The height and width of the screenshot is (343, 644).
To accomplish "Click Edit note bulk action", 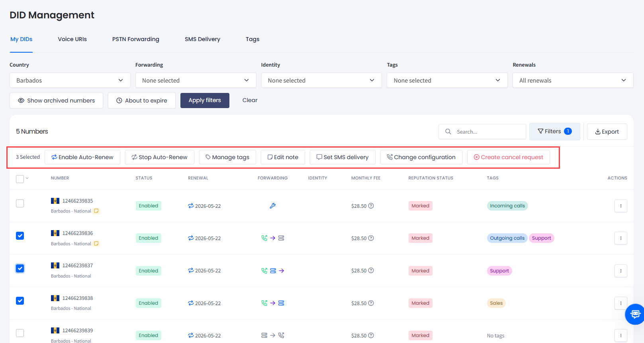I will pyautogui.click(x=283, y=157).
